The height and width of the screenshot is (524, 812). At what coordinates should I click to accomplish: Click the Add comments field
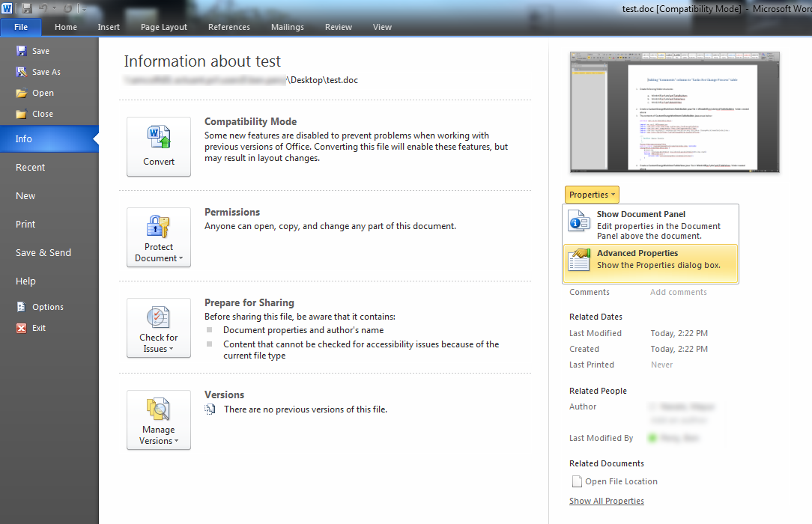pos(679,292)
